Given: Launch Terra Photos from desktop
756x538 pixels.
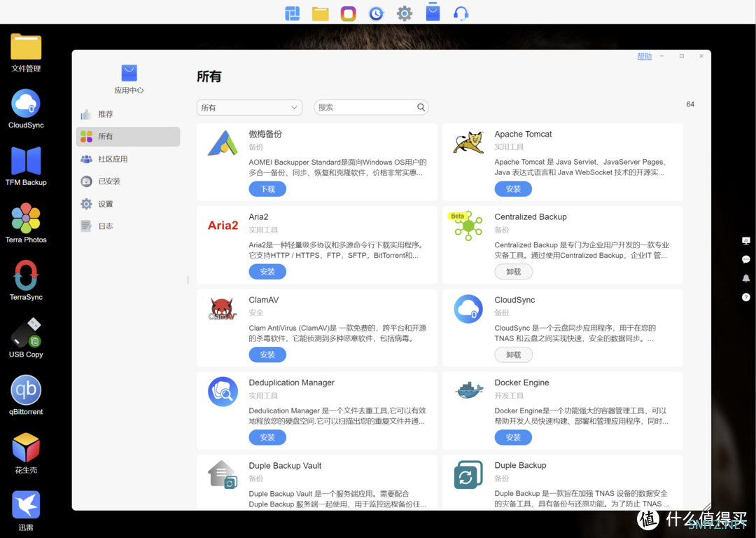Looking at the screenshot, I should pos(26,223).
